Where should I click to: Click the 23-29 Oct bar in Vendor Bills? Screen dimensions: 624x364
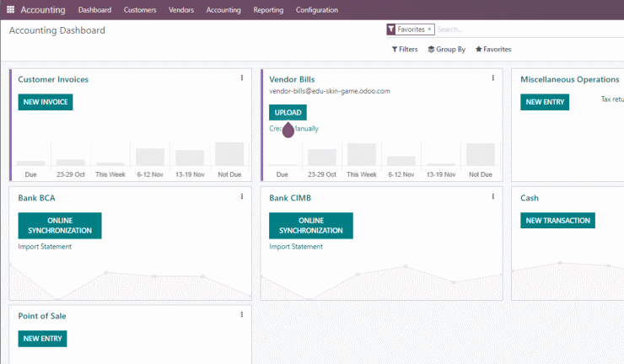click(322, 158)
